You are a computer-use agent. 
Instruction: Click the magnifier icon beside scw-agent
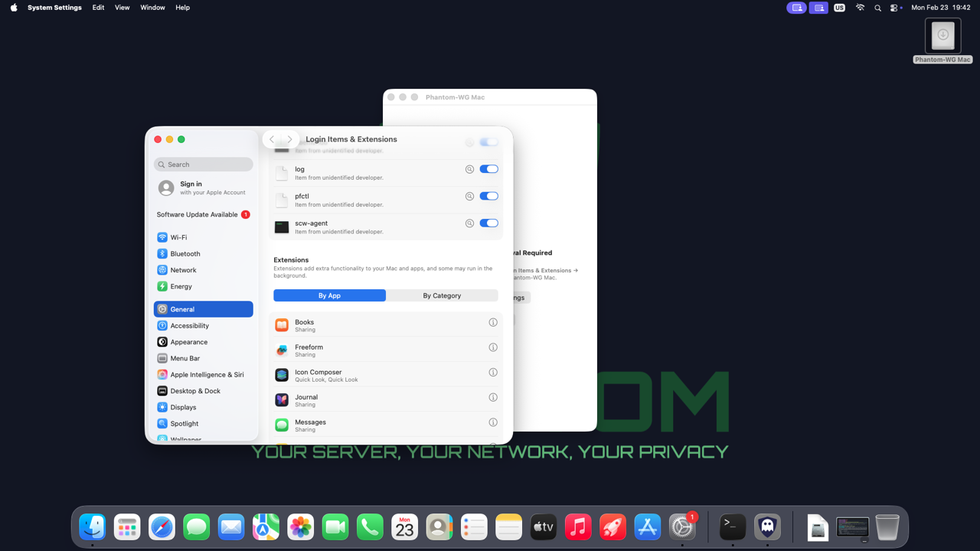pyautogui.click(x=469, y=223)
